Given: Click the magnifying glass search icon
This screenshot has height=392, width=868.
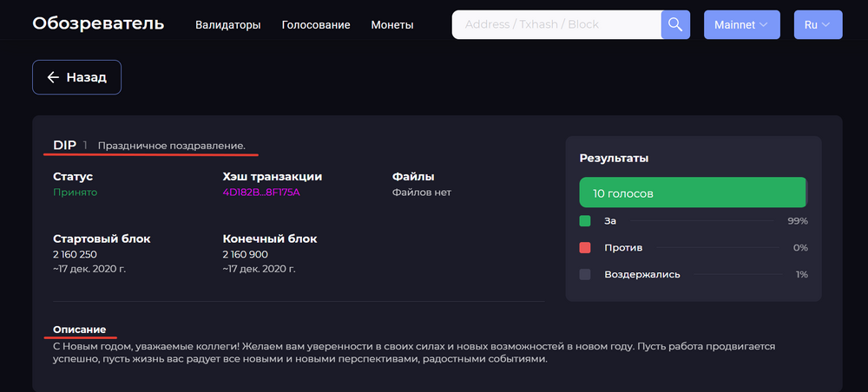Looking at the screenshot, I should click(x=675, y=24).
